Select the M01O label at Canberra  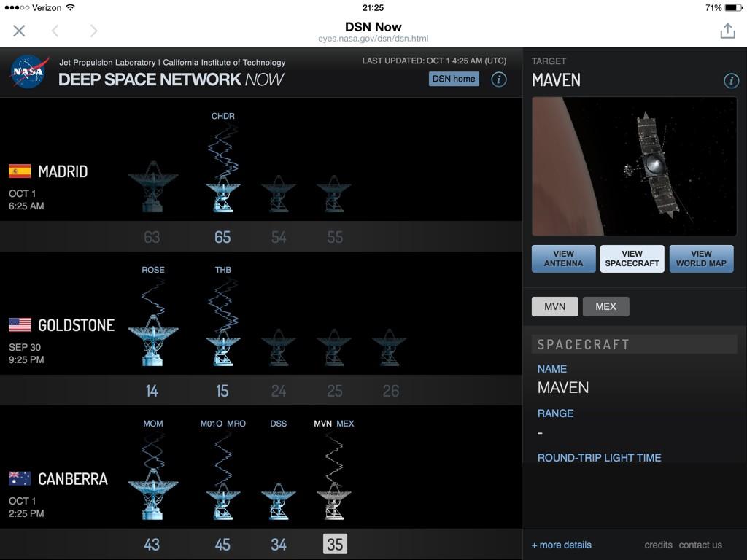pyautogui.click(x=211, y=424)
